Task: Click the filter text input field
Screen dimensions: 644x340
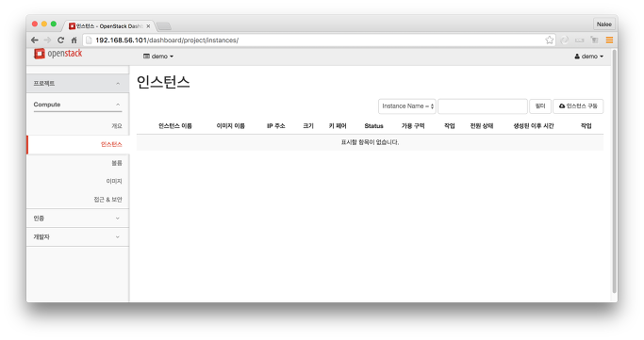Action: click(483, 106)
